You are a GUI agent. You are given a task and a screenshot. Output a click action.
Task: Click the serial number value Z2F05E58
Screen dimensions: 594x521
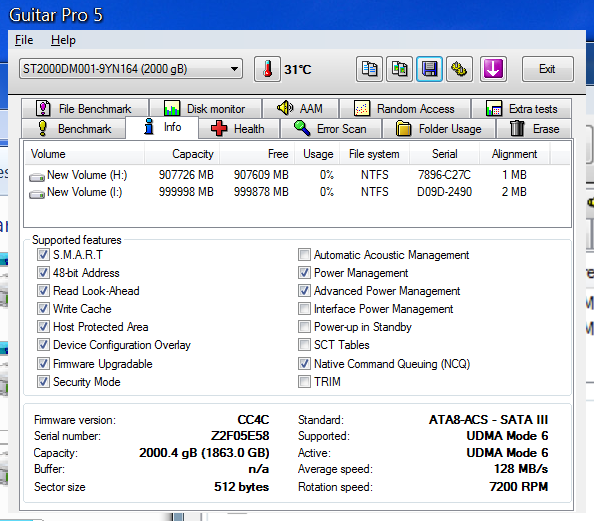pos(240,436)
